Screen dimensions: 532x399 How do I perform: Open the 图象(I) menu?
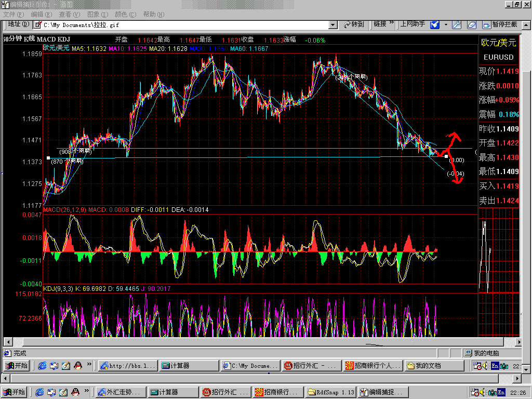(x=97, y=14)
